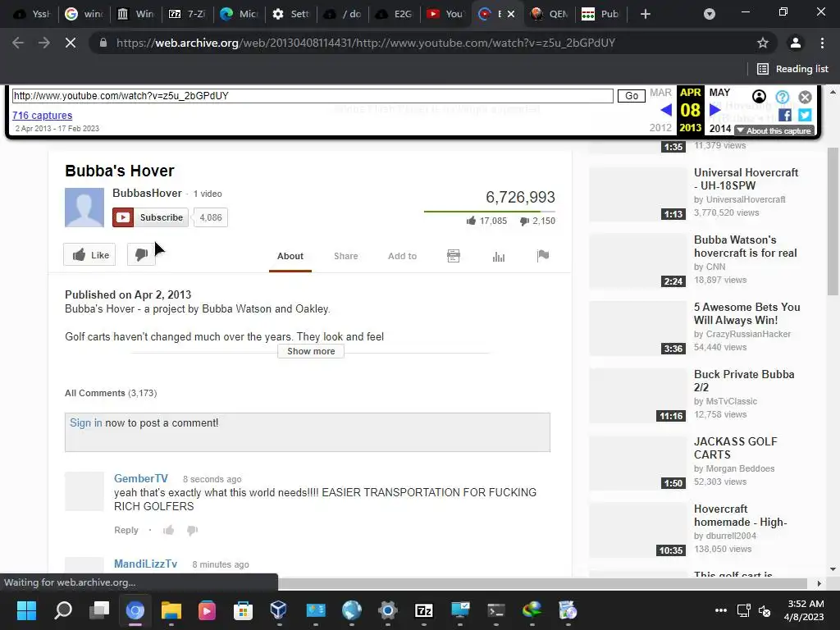
Task: Click the Wayback Machine URL input field
Action: (313, 96)
